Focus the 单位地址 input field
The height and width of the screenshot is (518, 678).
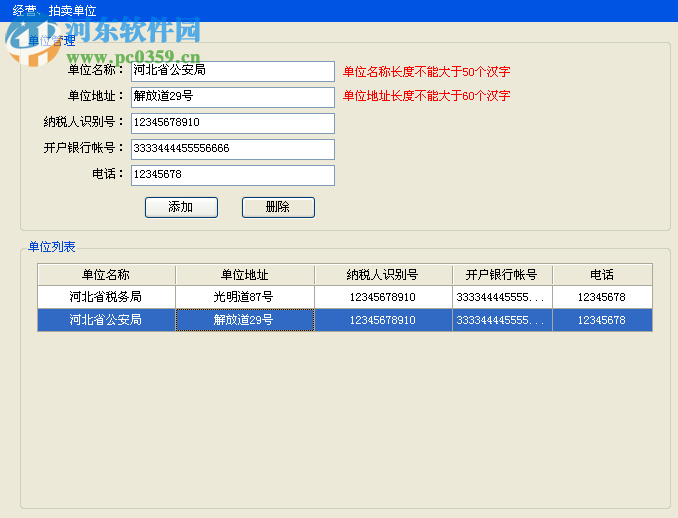coord(233,97)
